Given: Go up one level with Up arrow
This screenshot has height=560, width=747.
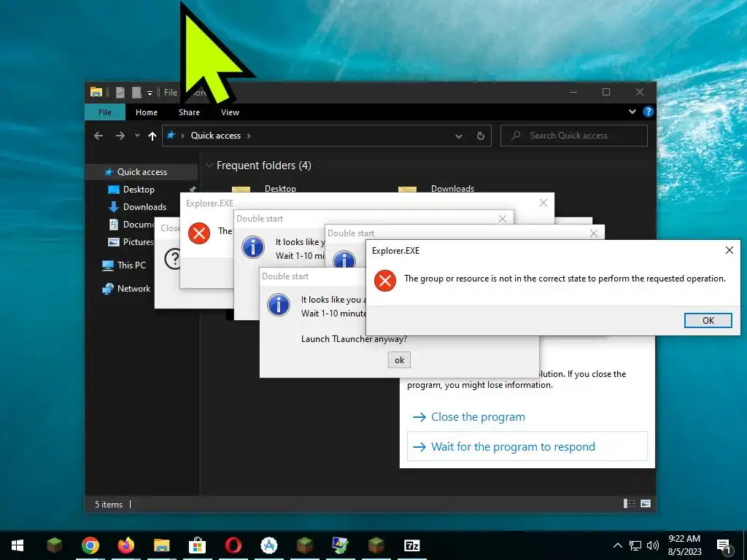Looking at the screenshot, I should pos(152,136).
